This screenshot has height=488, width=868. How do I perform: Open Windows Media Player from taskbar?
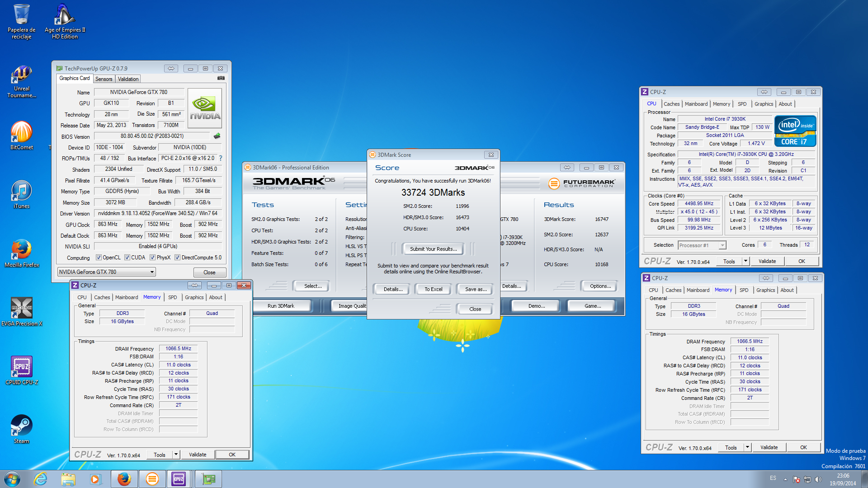[95, 479]
